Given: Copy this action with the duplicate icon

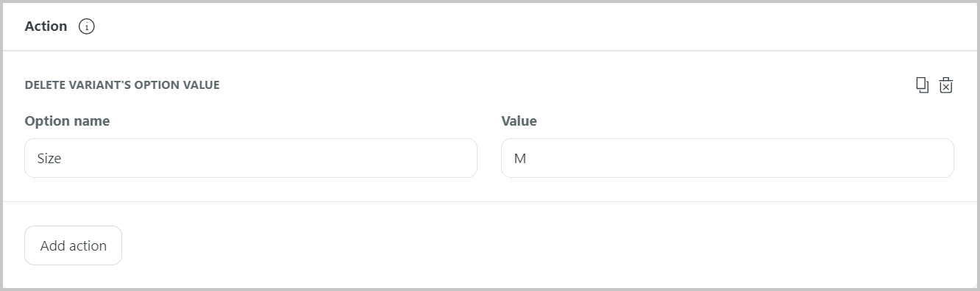Looking at the screenshot, I should [922, 85].
